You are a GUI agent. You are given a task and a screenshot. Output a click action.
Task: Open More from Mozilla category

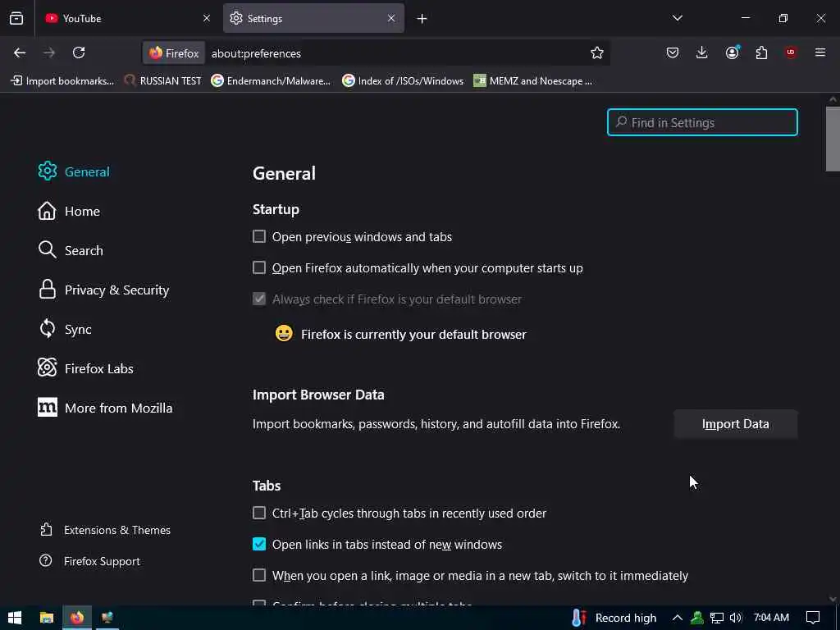coord(105,408)
